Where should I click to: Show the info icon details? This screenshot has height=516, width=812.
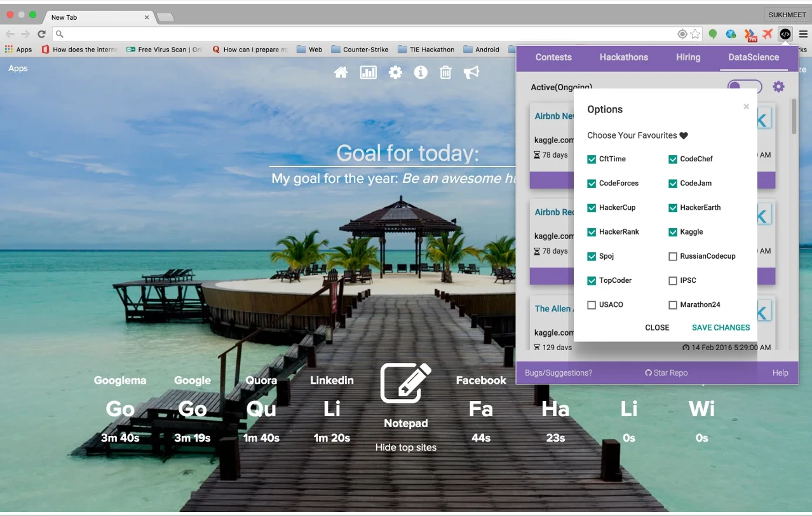pos(421,72)
